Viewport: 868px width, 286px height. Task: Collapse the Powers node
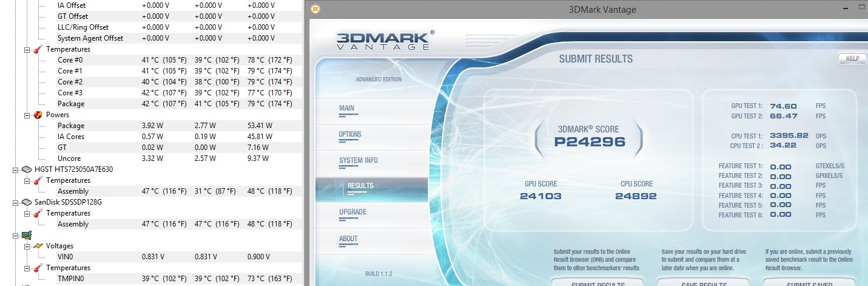[27, 115]
